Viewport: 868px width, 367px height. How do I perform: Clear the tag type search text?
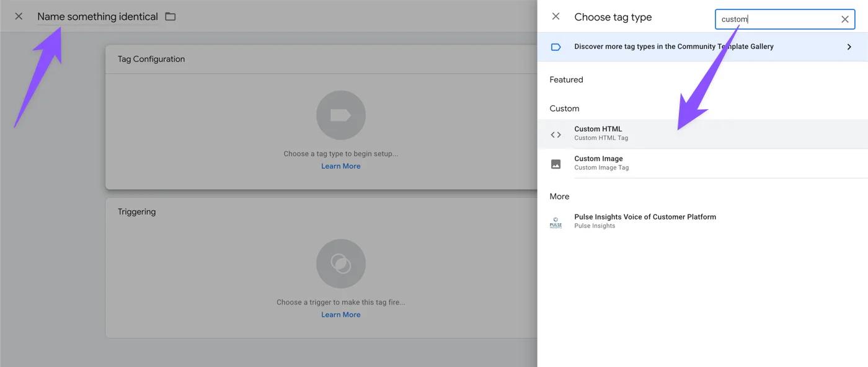(x=844, y=19)
